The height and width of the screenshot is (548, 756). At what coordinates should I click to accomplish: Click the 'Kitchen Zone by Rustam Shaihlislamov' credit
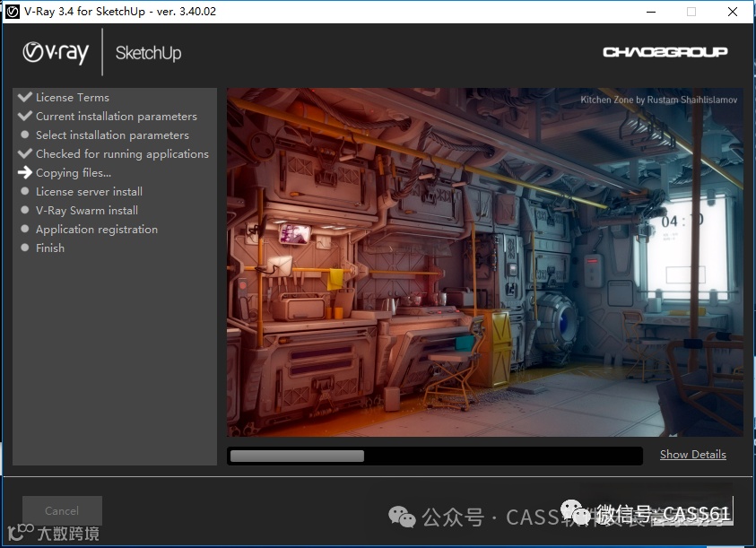click(x=658, y=100)
